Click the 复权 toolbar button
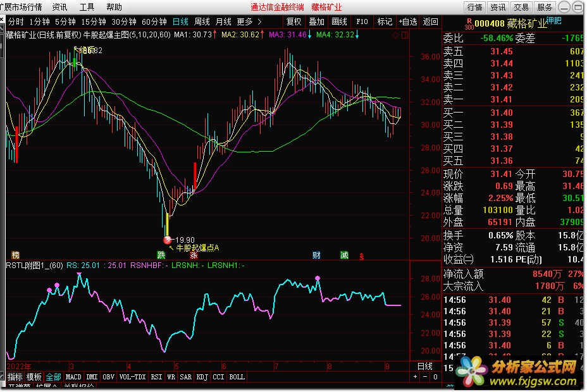This screenshot has width=587, height=392. 294,21
